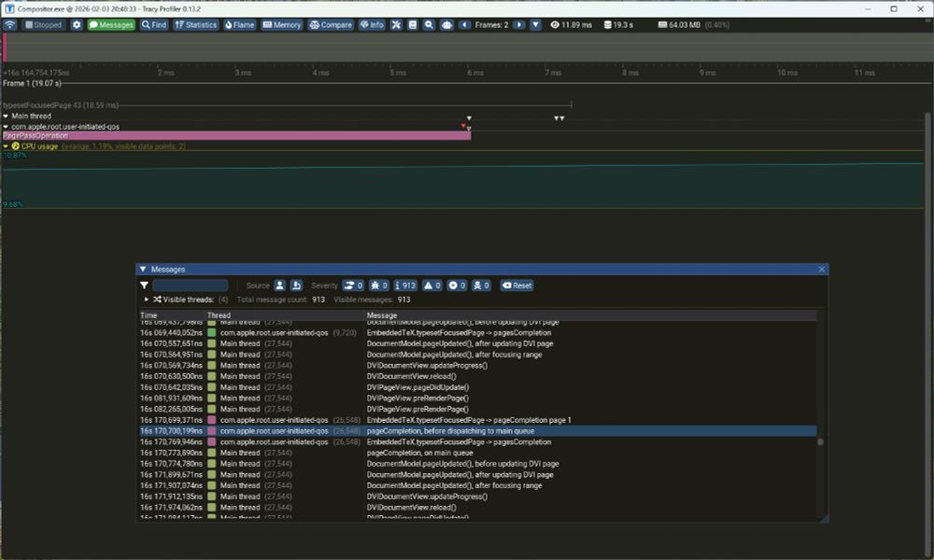Collapse the Main thread timeline row
Image resolution: width=934 pixels, height=560 pixels.
tap(6, 116)
